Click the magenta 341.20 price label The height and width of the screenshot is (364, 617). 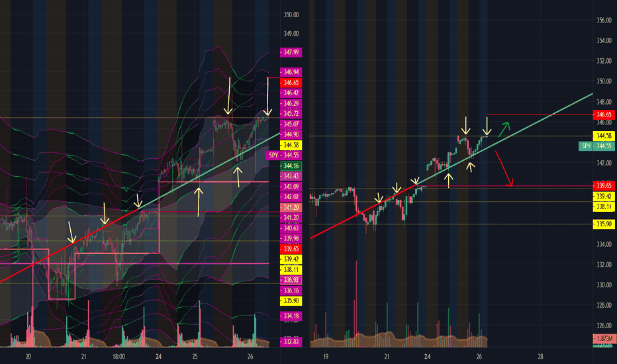coord(291,218)
